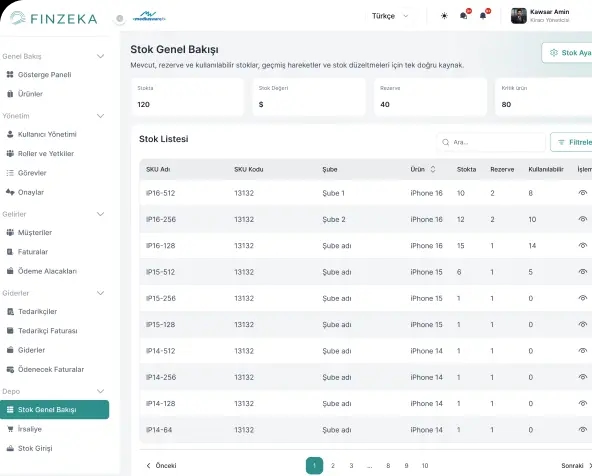
Task: View details of IP15-128 row
Action: [x=583, y=325]
